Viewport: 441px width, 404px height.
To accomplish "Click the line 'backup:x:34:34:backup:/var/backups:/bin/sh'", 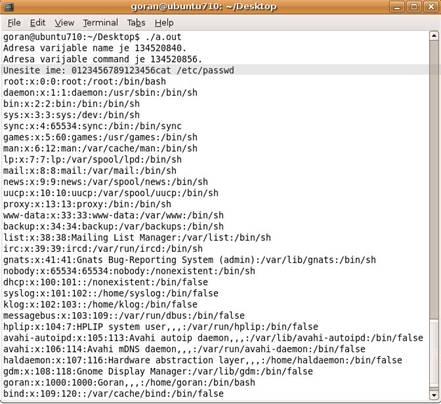I will click(113, 227).
